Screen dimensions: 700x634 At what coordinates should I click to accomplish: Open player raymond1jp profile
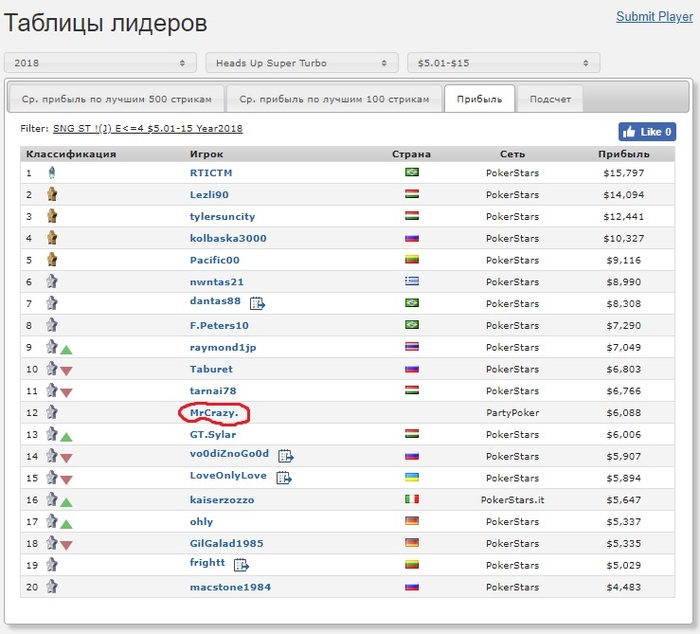click(x=223, y=348)
